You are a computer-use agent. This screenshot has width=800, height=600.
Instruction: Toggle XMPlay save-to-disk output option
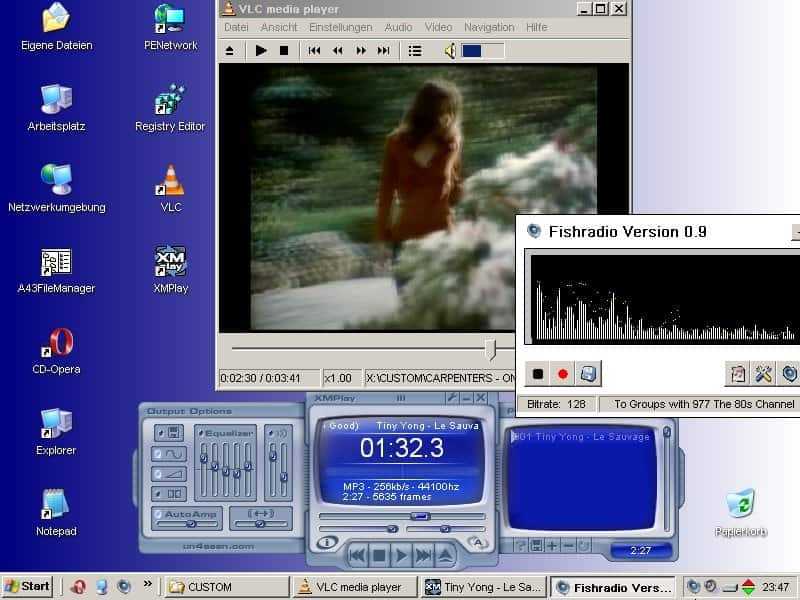169,433
